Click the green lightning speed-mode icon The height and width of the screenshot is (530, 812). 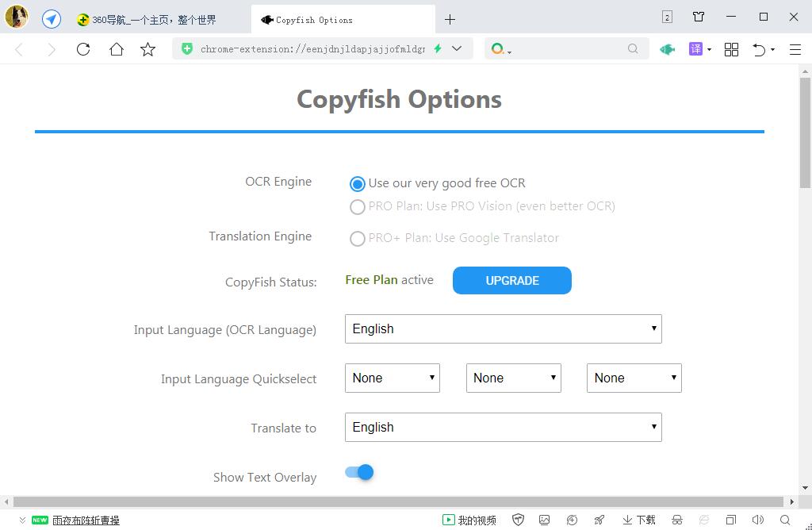pyautogui.click(x=438, y=48)
